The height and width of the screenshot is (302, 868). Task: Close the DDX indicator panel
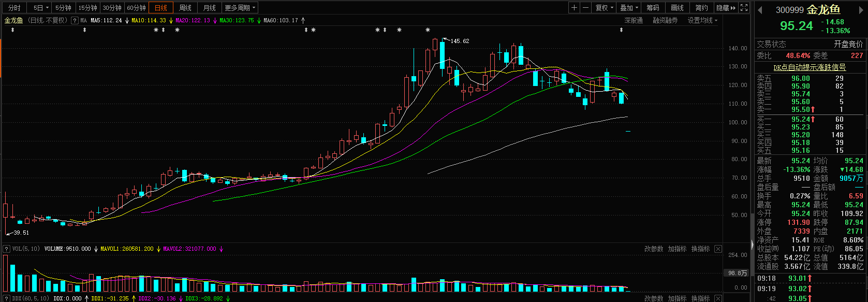pyautogui.click(x=718, y=298)
